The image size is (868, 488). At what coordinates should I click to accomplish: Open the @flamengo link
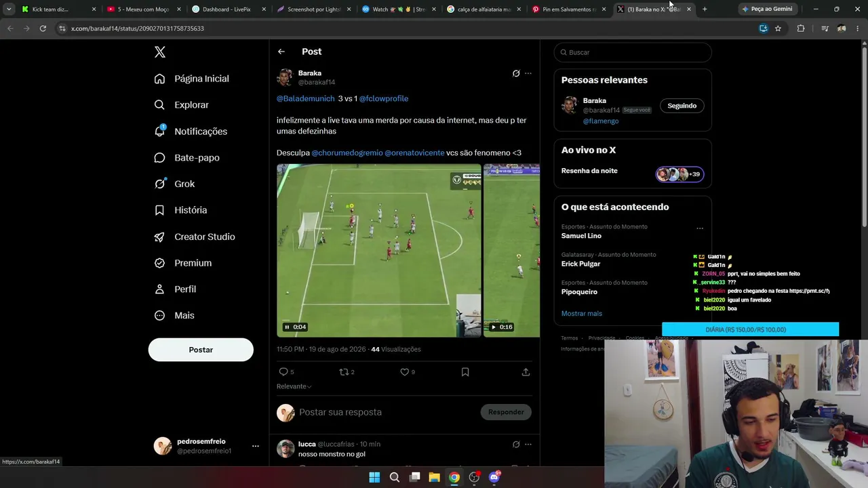[x=601, y=121]
